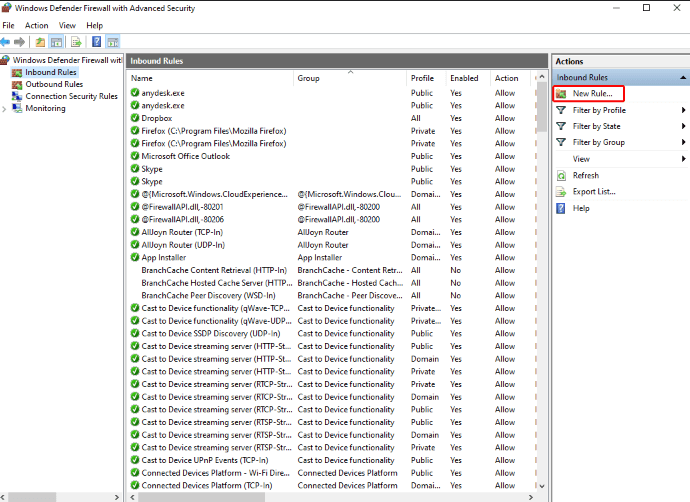Click the Connection Security Rules icon
This screenshot has width=690, height=502.
17,96
